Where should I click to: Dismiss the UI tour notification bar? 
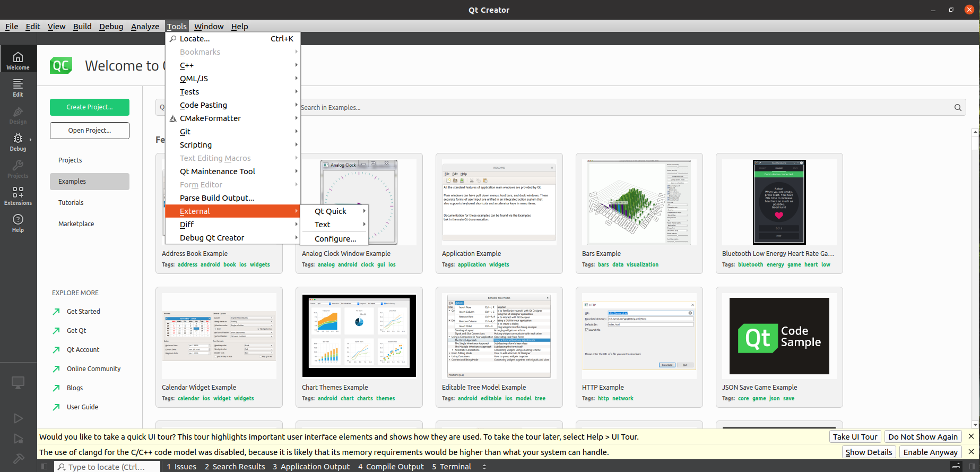tap(971, 436)
